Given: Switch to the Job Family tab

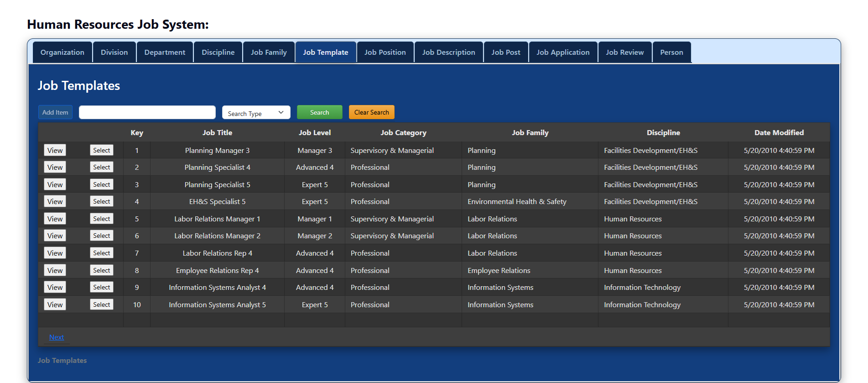Looking at the screenshot, I should click(269, 52).
